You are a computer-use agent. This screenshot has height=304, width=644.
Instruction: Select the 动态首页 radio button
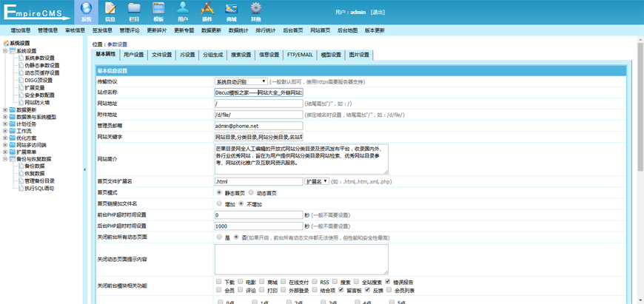252,192
